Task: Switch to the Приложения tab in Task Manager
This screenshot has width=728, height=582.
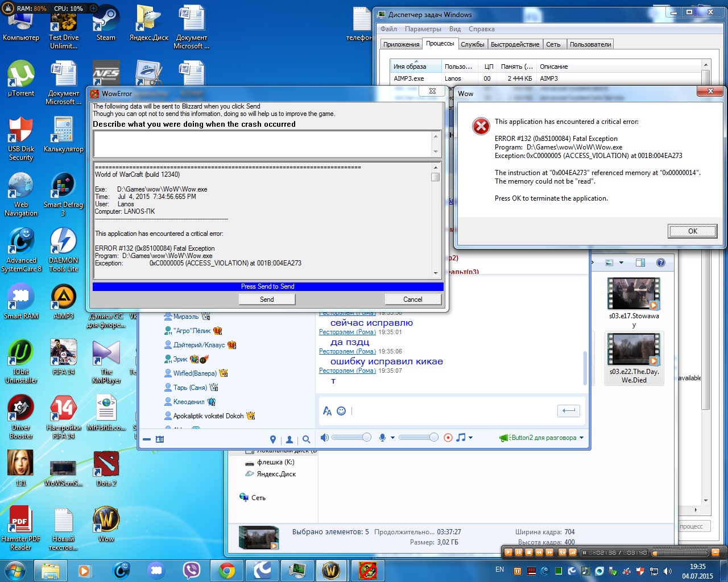Action: (x=402, y=44)
